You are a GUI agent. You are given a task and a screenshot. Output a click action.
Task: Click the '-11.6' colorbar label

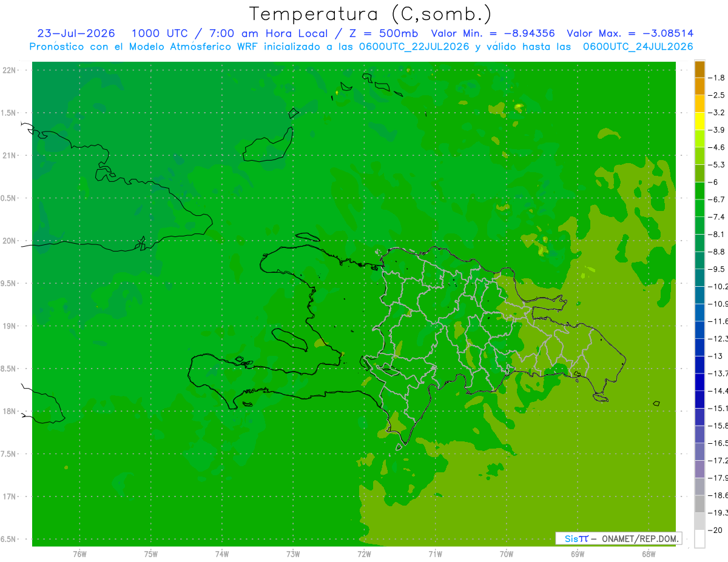720,321
